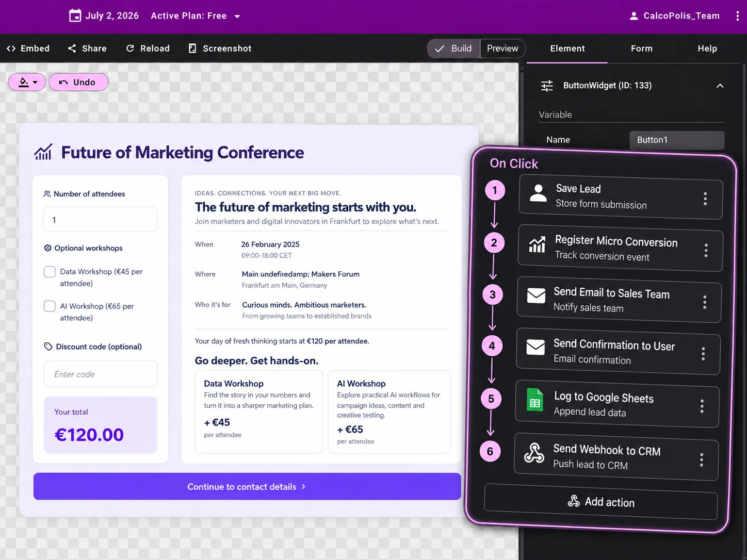Click the calendar icon beside July 2, 2026
Image resolution: width=747 pixels, height=560 pixels.
point(75,15)
